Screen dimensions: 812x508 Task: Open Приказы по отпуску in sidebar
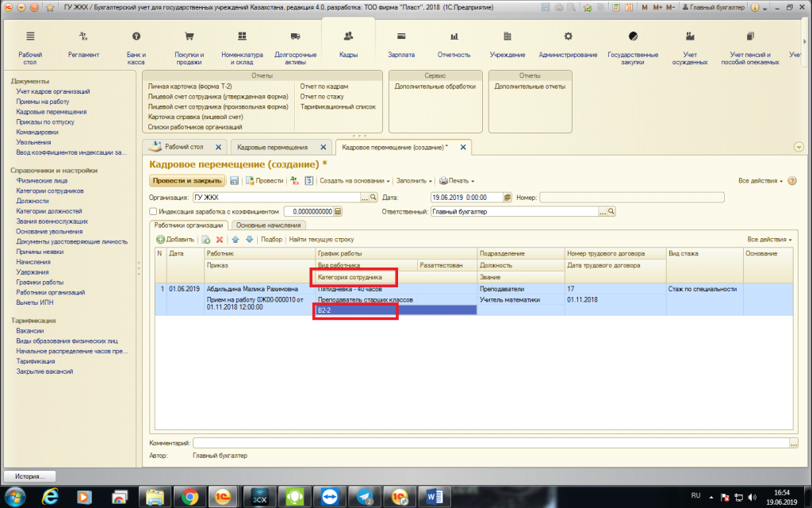click(x=45, y=122)
